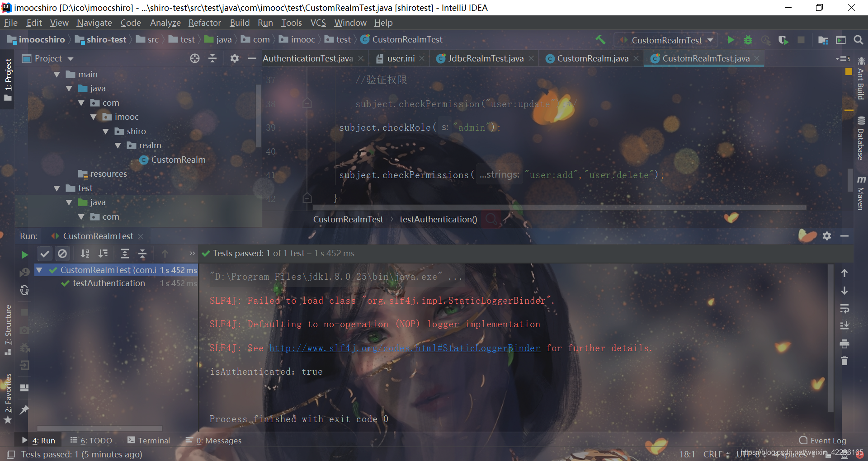The width and height of the screenshot is (868, 461).
Task: Run CustomRealmTest with green play button
Action: (x=731, y=40)
